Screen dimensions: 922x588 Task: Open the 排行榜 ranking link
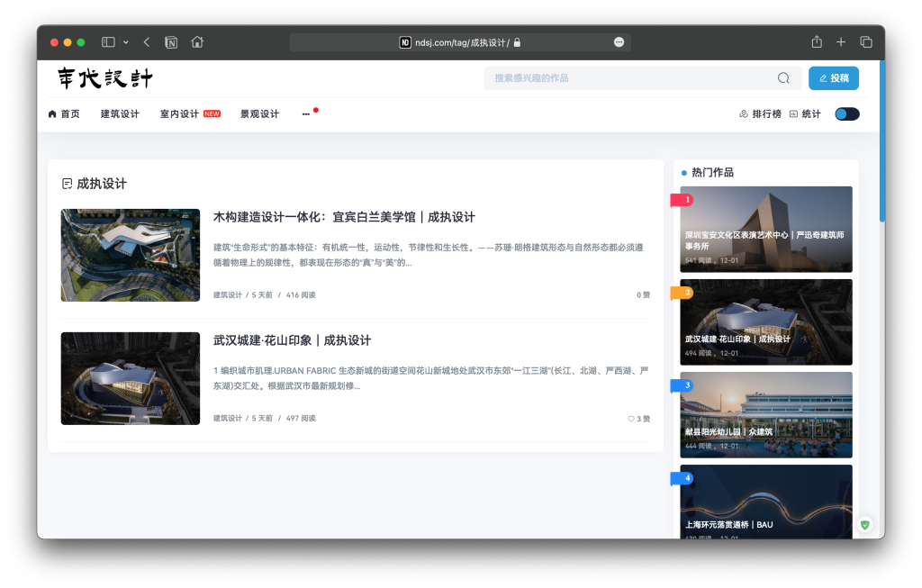[760, 114]
